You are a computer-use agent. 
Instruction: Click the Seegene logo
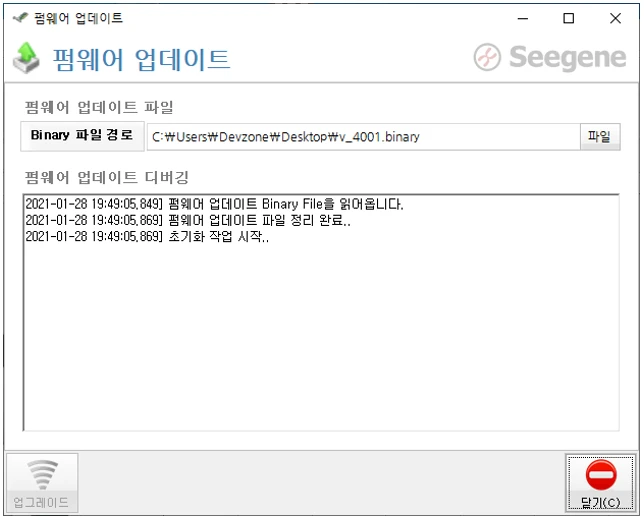[x=550, y=58]
